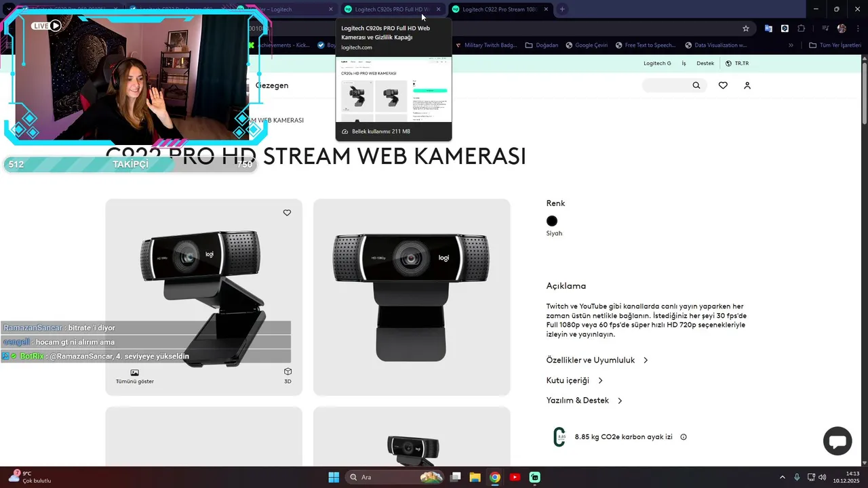Viewport: 868px width, 488px height.
Task: Open the Free Text to Speech bookmark
Action: [646, 45]
